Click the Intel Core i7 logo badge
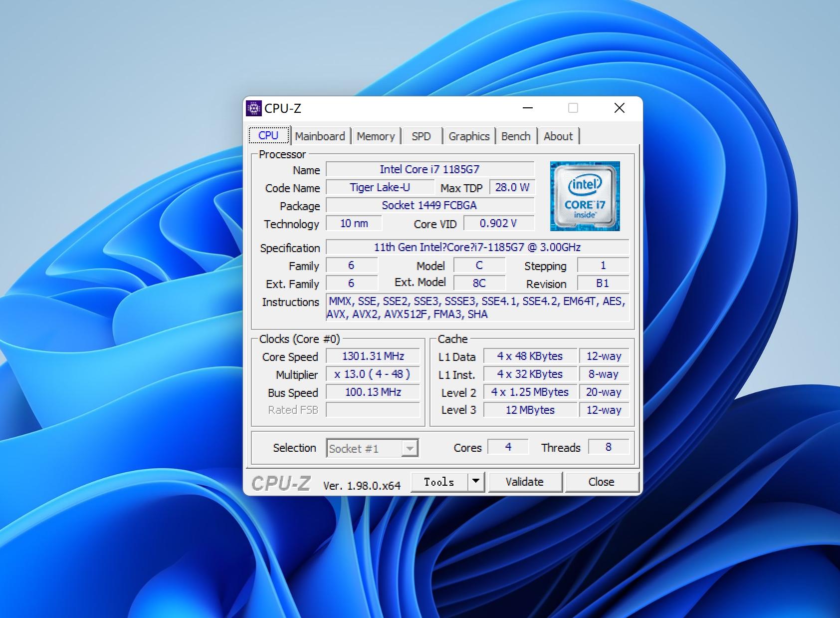This screenshot has width=840, height=618. (585, 196)
